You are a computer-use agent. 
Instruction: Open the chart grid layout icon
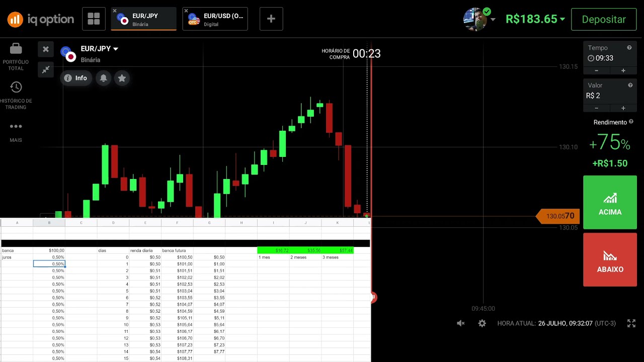94,19
